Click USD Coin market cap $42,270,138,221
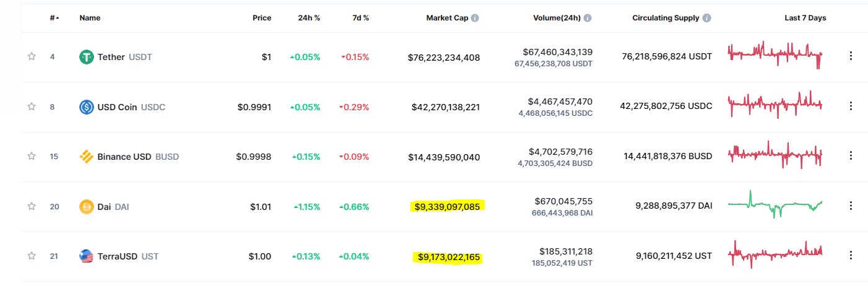The width and height of the screenshot is (868, 283). pyautogui.click(x=446, y=107)
